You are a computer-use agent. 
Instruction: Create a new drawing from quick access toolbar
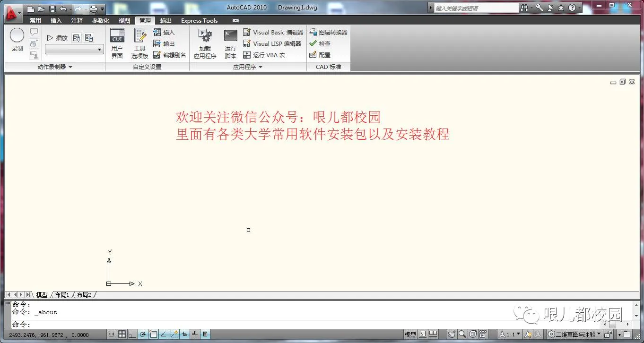(31, 9)
